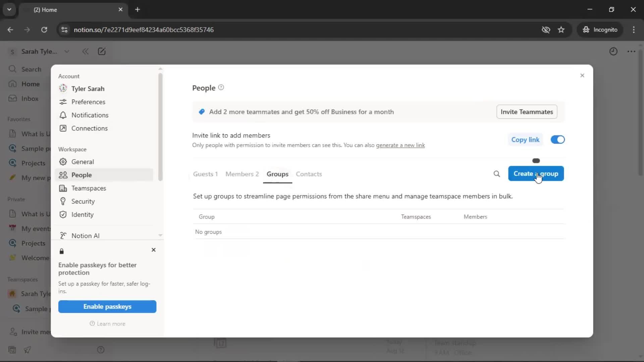This screenshot has height=362, width=644.
Task: Click the General gear icon
Action: (63, 162)
